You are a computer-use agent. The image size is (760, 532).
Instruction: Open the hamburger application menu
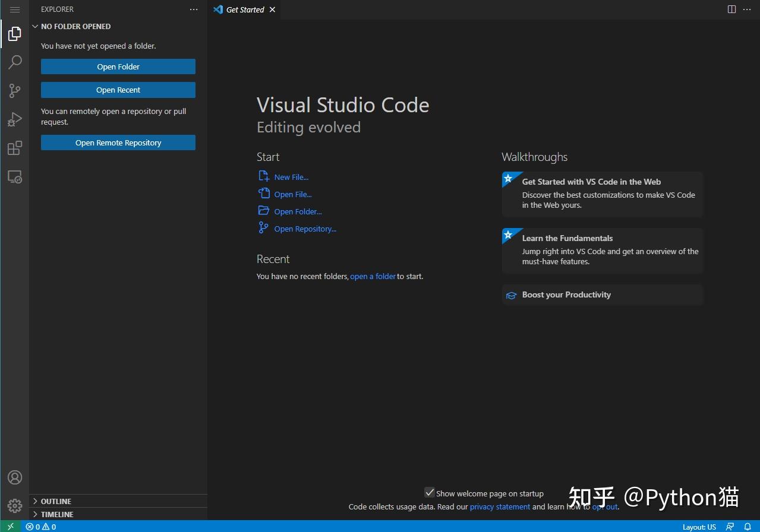tap(15, 9)
